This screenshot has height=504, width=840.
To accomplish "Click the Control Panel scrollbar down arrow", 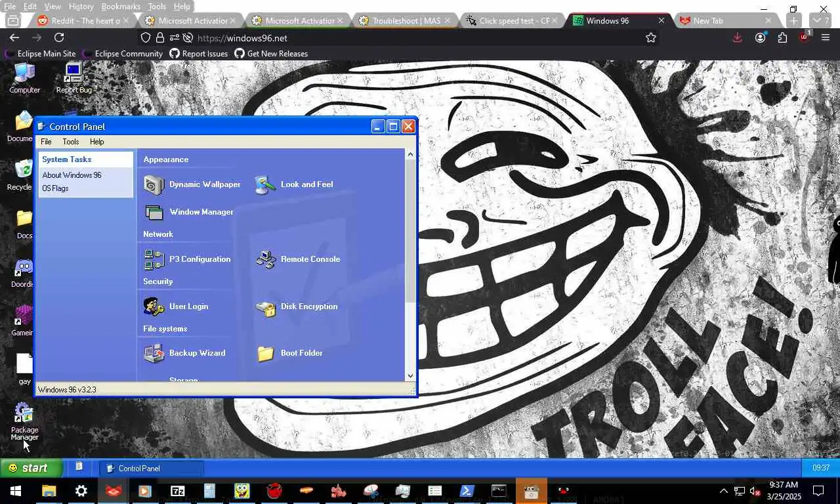I will pos(410,375).
